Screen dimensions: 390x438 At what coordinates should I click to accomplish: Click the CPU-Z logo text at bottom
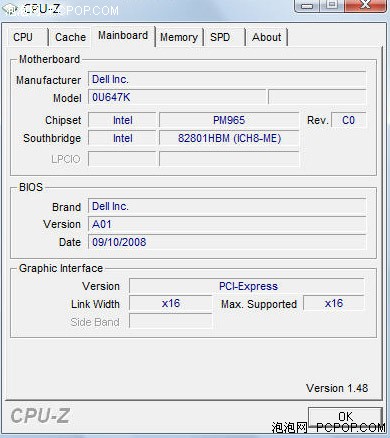[x=40, y=416]
